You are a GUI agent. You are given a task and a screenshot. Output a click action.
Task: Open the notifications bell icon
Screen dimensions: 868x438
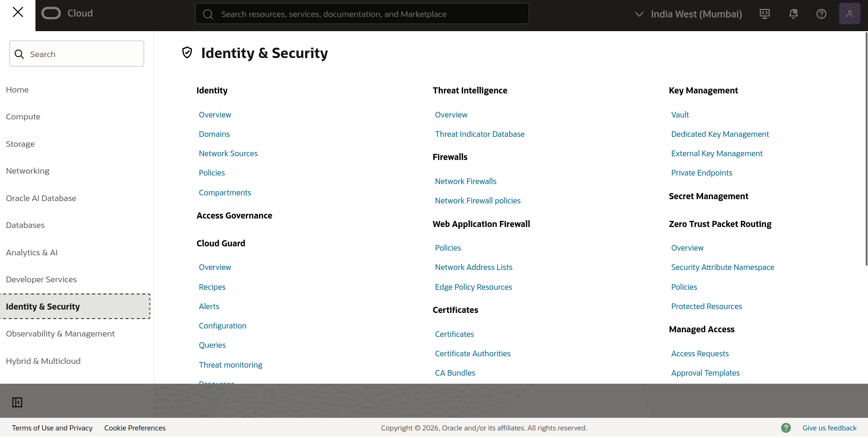[793, 14]
